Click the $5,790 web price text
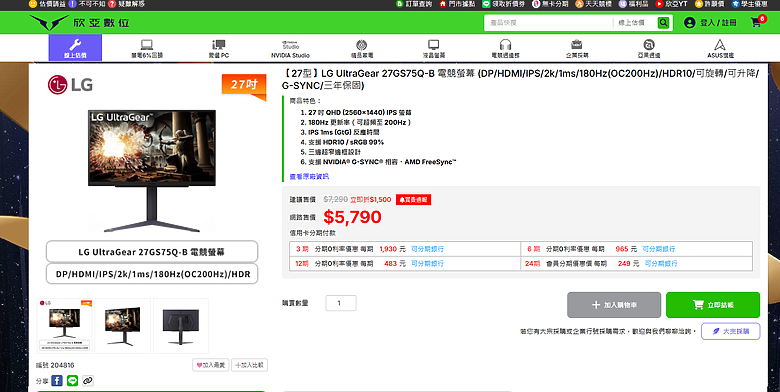The height and width of the screenshot is (392, 780). (352, 217)
